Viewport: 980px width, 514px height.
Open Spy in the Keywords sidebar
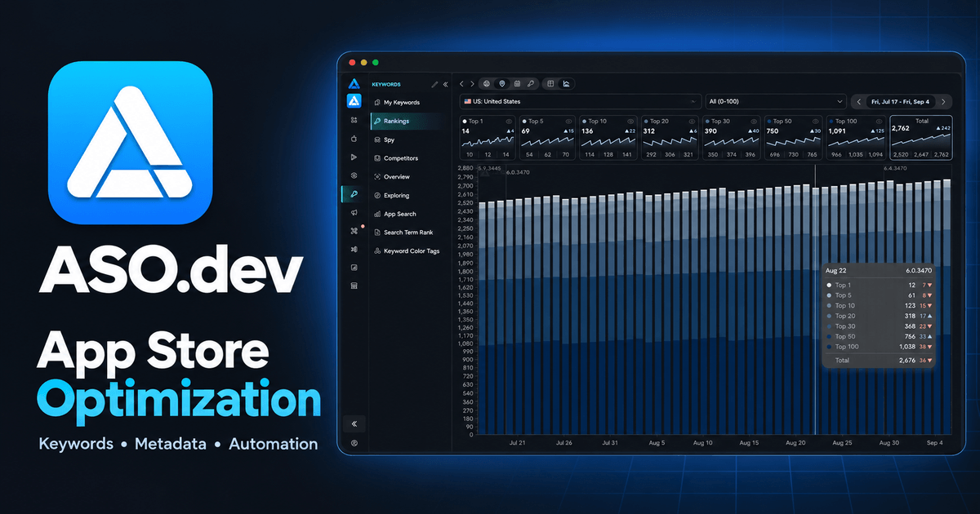(410, 140)
